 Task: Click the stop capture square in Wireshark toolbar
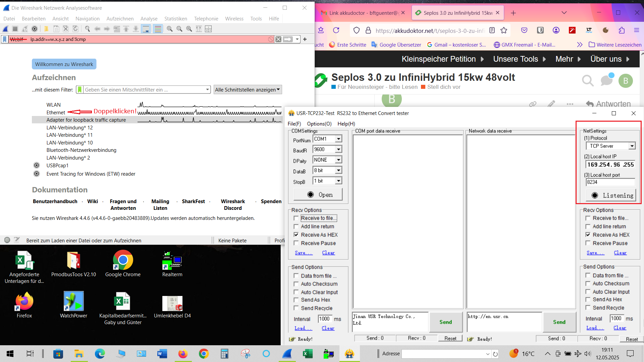click(15, 29)
